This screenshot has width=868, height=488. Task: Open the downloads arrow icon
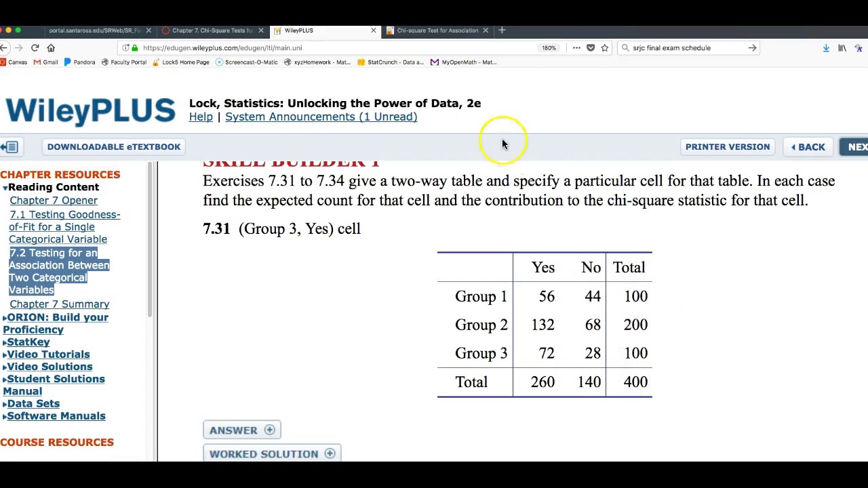click(826, 48)
